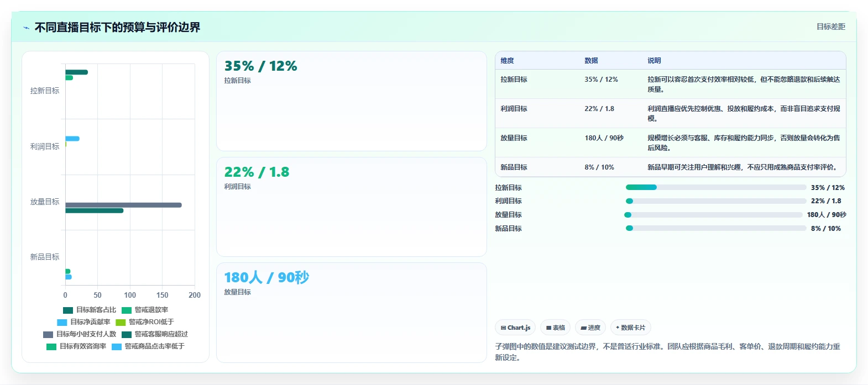Click 放量目标 label under the third card value

(238, 292)
